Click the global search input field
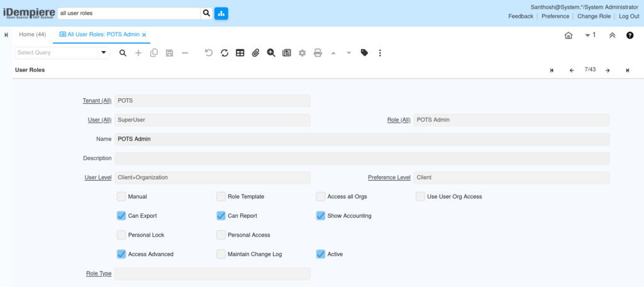This screenshot has height=287, width=644. point(129,13)
